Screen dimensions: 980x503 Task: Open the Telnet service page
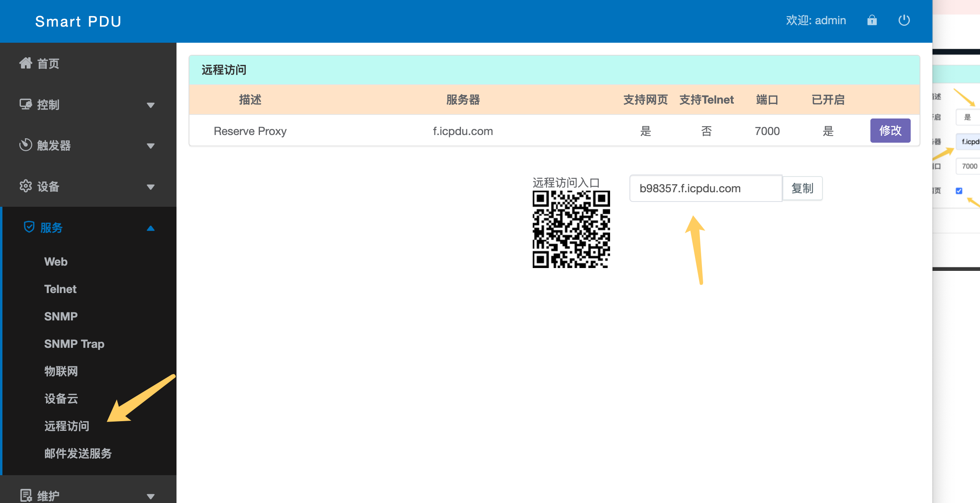(x=60, y=289)
